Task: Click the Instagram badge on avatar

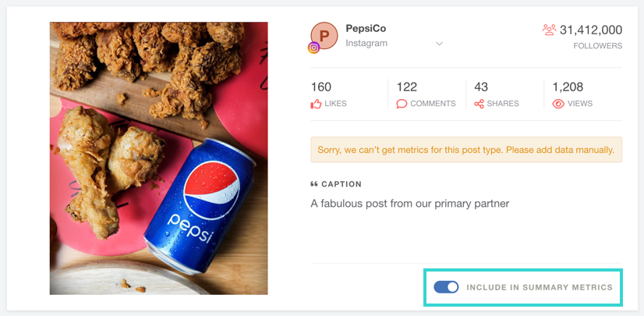Action: coord(314,48)
